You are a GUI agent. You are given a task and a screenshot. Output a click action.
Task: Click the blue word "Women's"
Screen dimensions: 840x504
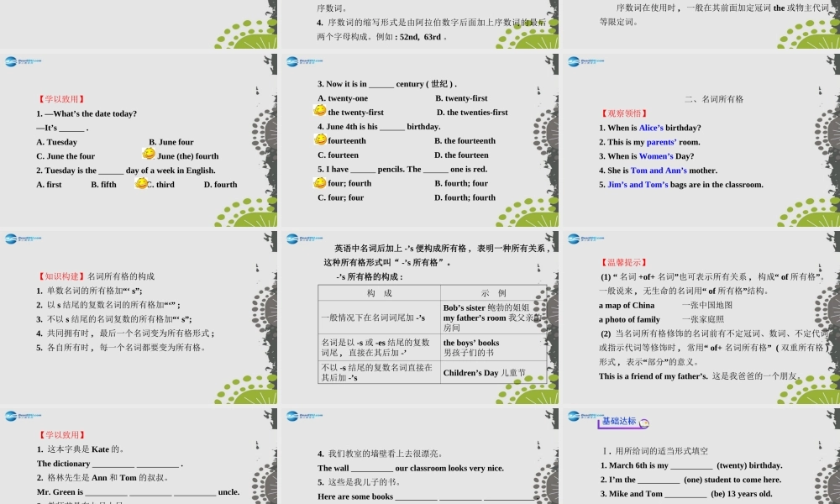[656, 156]
